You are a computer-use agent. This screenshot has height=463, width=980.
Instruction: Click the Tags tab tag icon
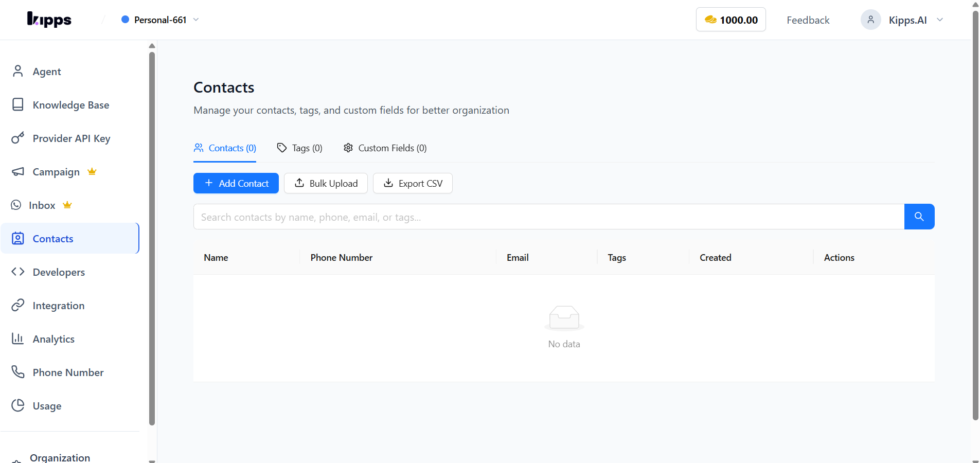tap(282, 148)
